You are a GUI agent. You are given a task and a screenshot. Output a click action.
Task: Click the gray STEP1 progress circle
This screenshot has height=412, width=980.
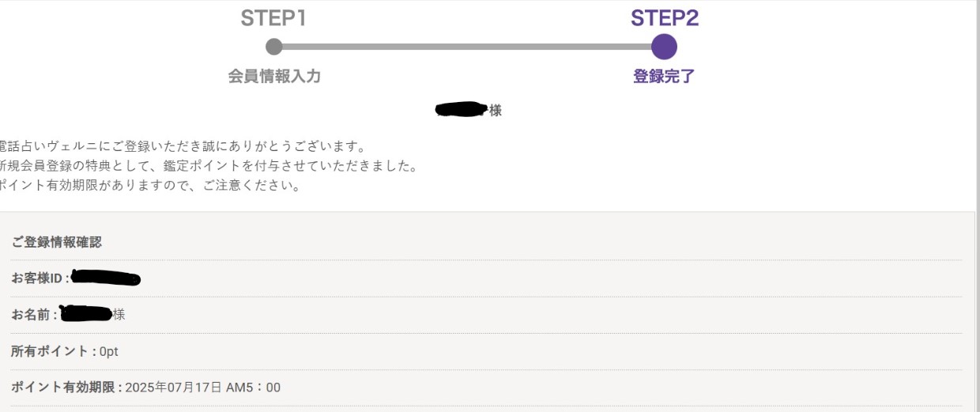click(x=274, y=47)
